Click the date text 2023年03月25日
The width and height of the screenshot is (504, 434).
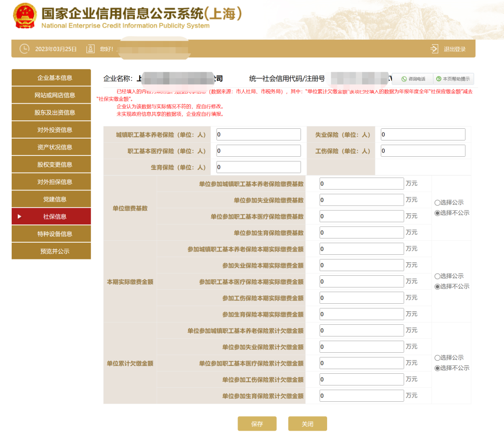click(56, 49)
